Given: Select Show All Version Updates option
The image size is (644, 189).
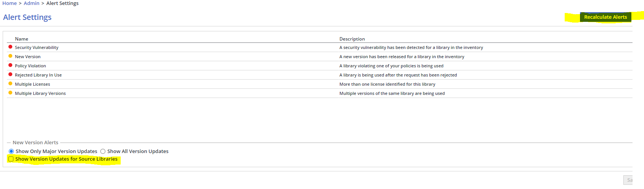Looking at the screenshot, I should (103, 152).
